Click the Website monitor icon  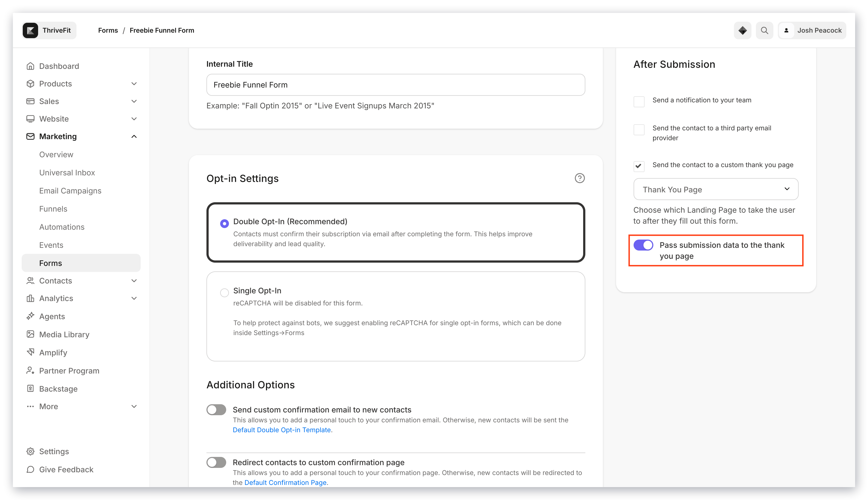point(30,119)
